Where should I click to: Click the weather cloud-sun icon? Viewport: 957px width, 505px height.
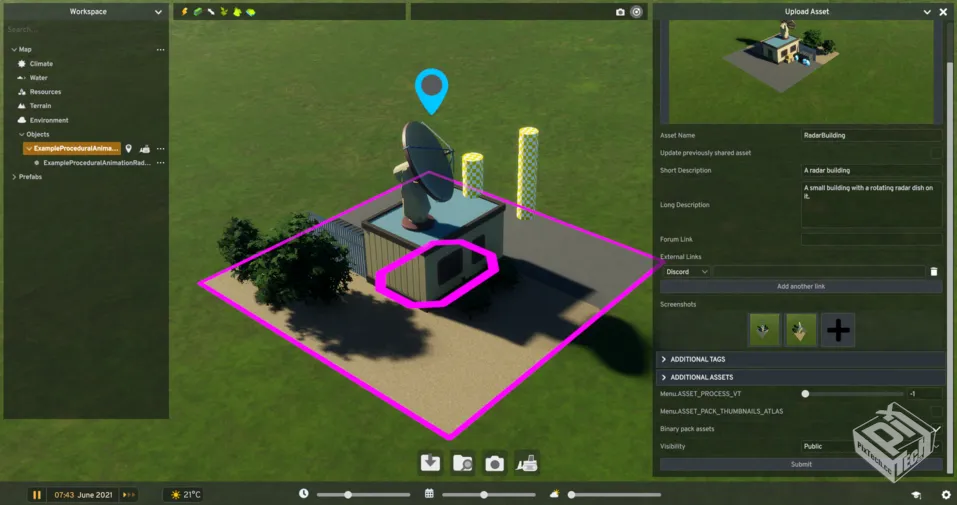[554, 494]
